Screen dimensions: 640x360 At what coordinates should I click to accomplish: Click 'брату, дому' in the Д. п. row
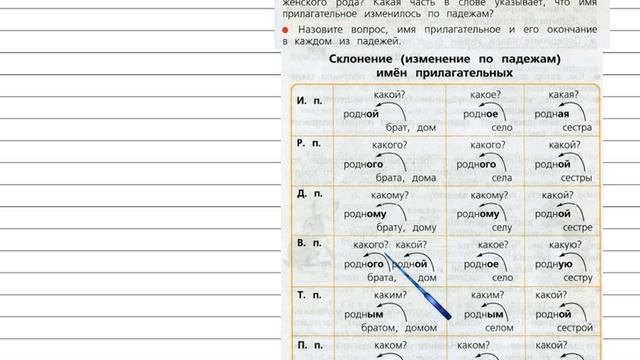(x=406, y=227)
